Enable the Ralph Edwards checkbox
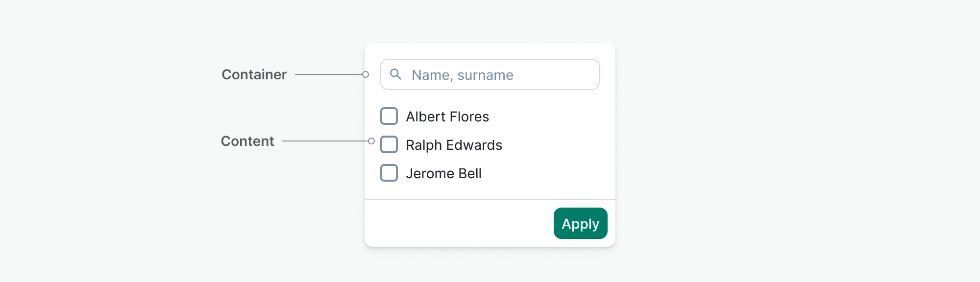980x282 pixels. click(389, 145)
